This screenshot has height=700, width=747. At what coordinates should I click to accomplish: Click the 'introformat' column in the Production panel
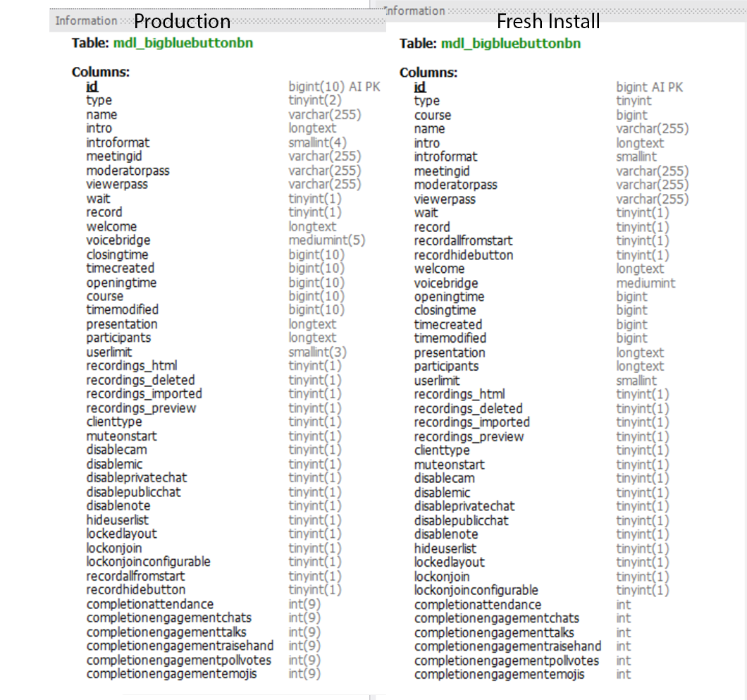point(118,142)
